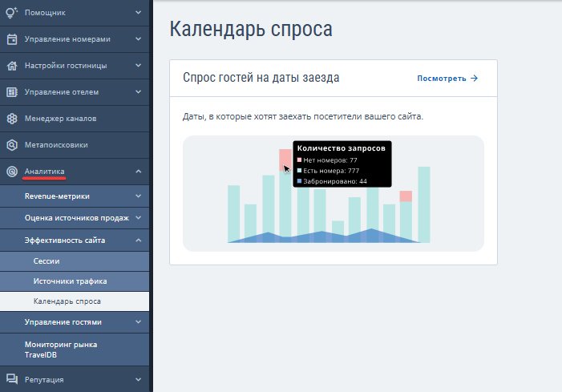Viewport: 562px width, 392px height.
Task: Click the Менеджер каналов hexagon icon
Action: pos(12,119)
